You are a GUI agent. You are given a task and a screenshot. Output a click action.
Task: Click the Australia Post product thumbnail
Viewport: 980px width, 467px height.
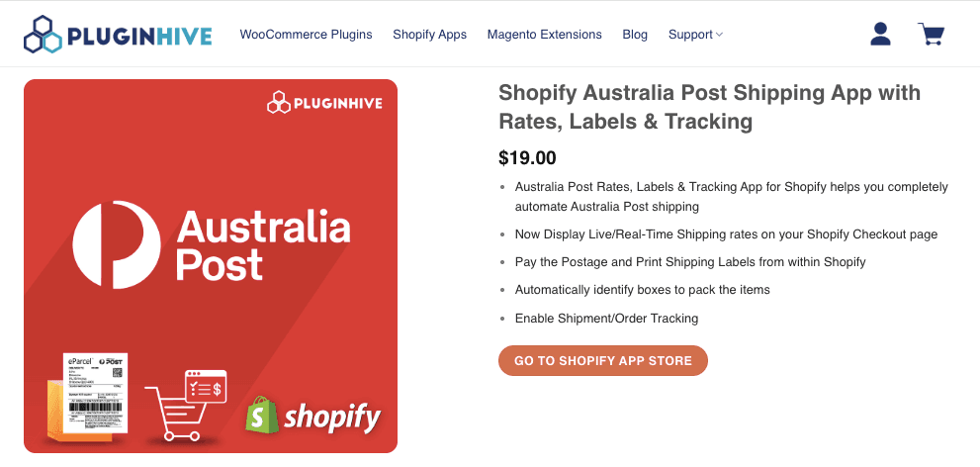[211, 265]
